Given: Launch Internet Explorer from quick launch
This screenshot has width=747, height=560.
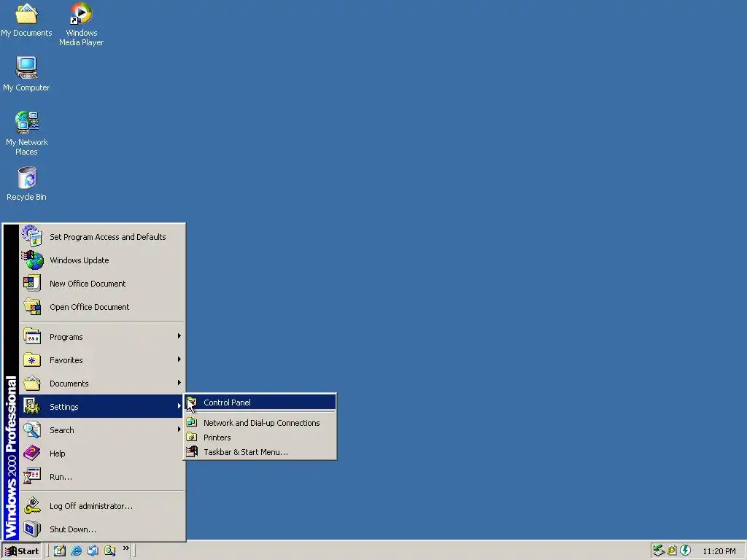Looking at the screenshot, I should point(76,551).
